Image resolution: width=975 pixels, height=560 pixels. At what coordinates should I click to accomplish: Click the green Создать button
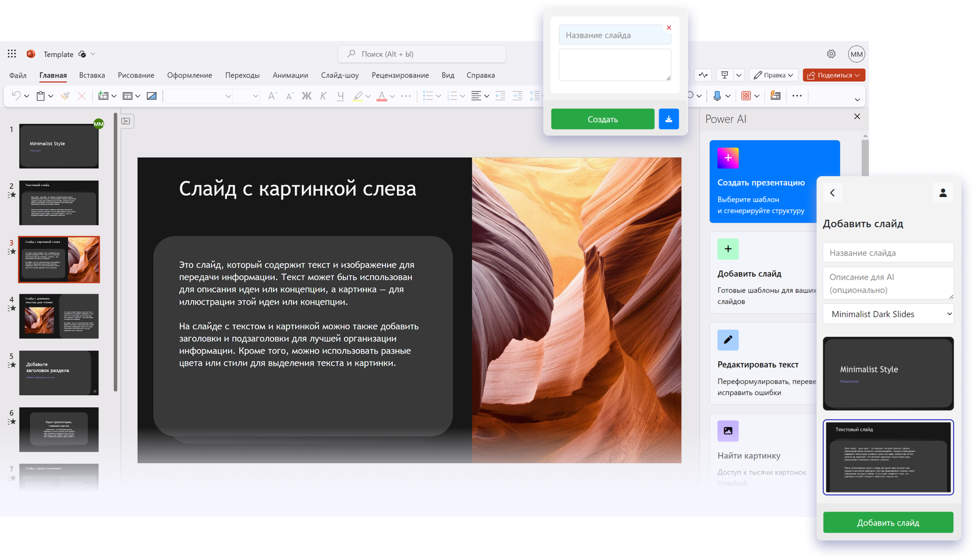(603, 119)
